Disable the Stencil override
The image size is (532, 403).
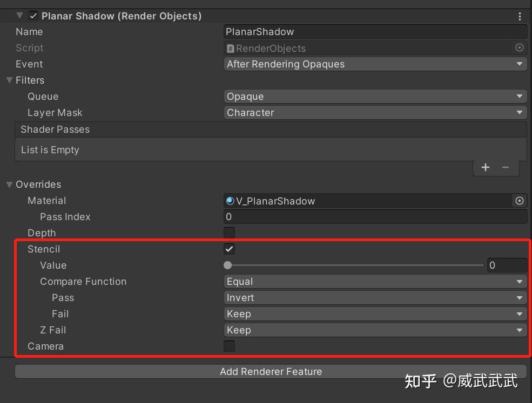(229, 249)
